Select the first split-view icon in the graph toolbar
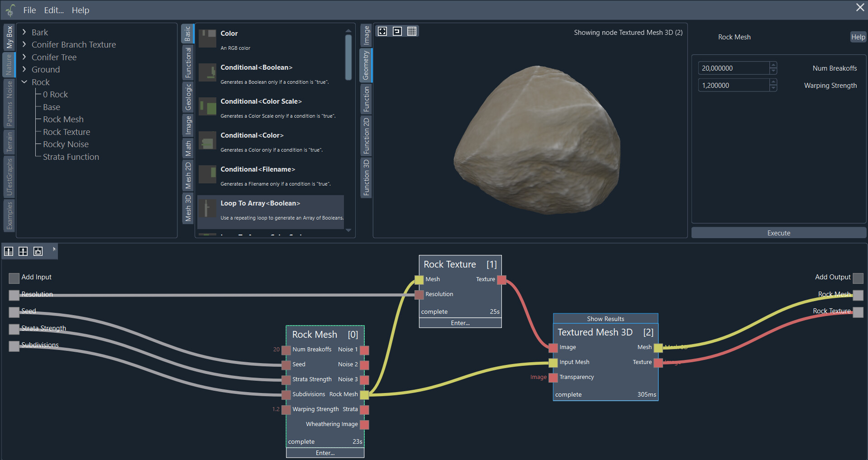Image resolution: width=868 pixels, height=460 pixels. [8, 251]
